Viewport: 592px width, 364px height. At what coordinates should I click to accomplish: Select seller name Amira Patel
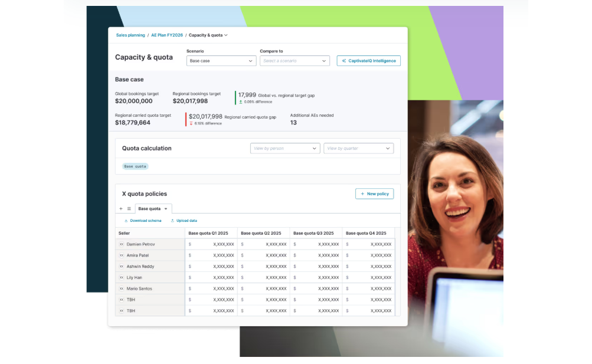pyautogui.click(x=138, y=255)
